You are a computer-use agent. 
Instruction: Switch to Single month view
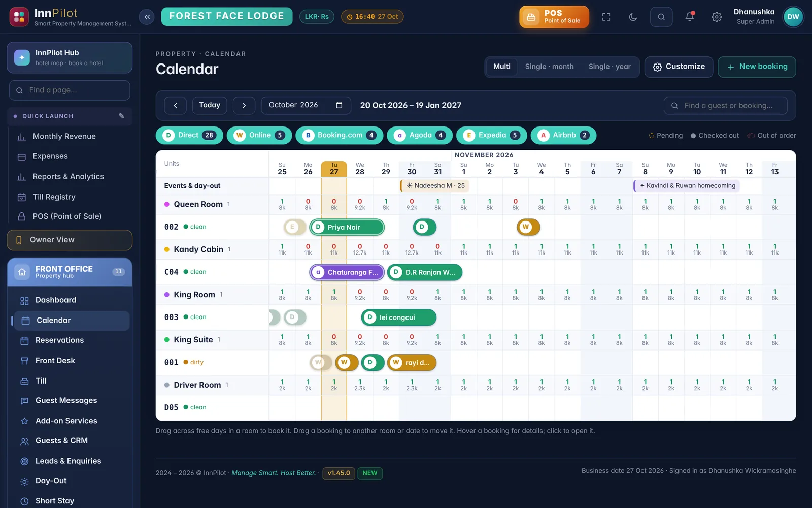pos(549,67)
